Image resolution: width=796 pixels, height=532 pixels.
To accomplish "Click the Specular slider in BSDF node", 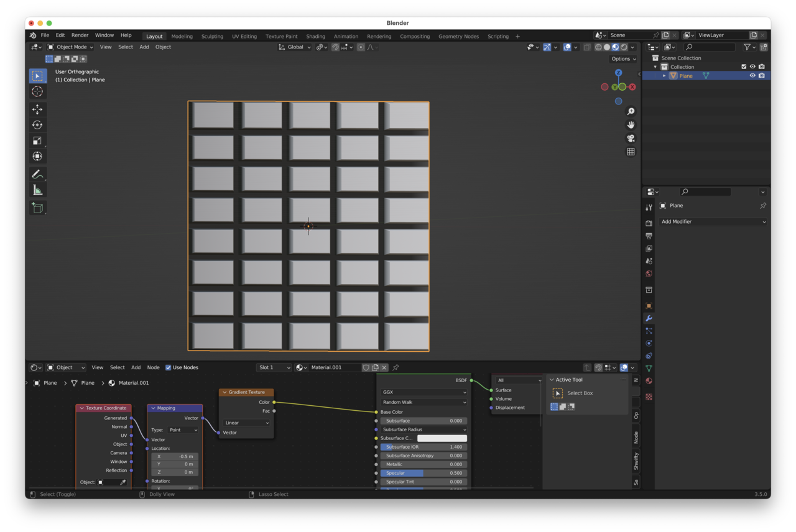I will [x=423, y=473].
